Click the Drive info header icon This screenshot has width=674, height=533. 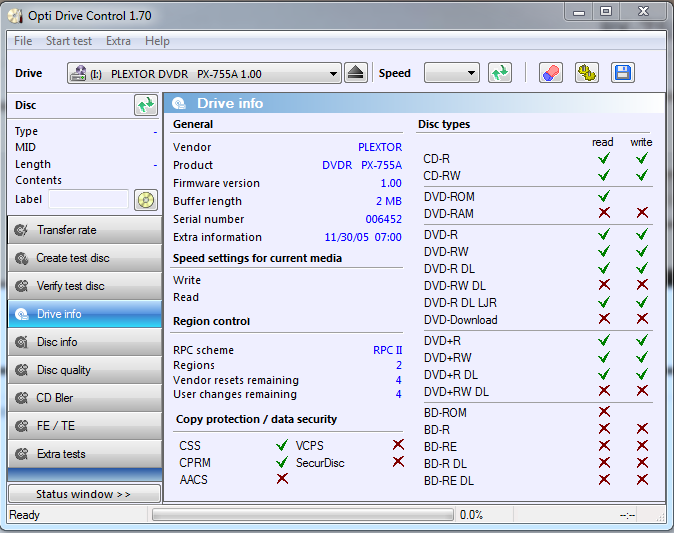point(179,103)
